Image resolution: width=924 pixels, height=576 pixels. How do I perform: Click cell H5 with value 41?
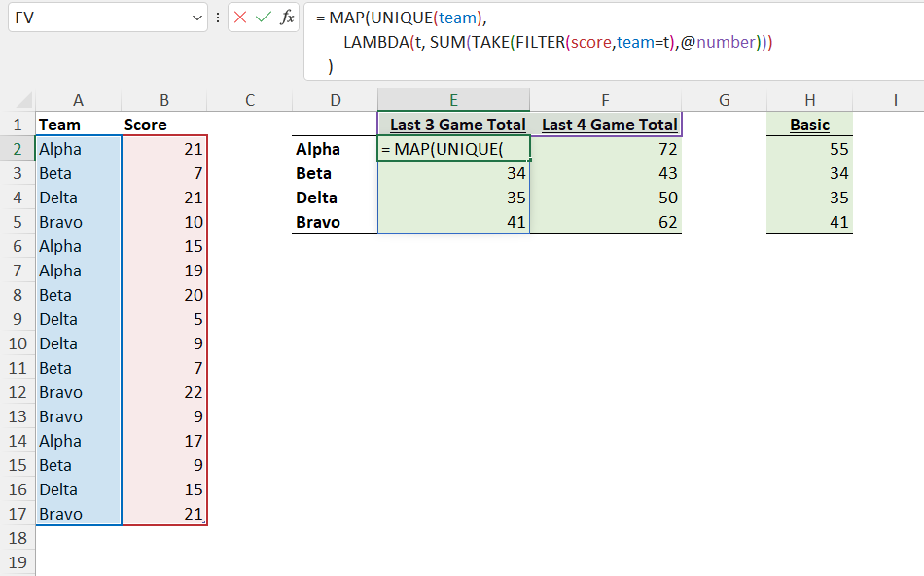809,222
